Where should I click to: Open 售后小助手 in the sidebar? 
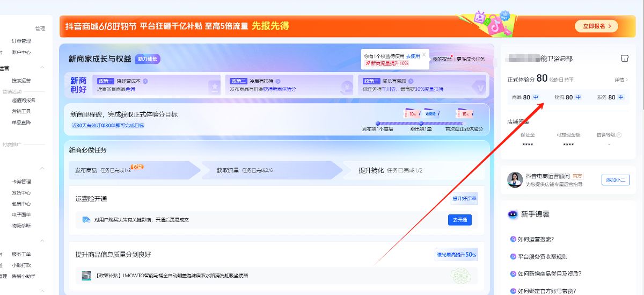coord(24,276)
